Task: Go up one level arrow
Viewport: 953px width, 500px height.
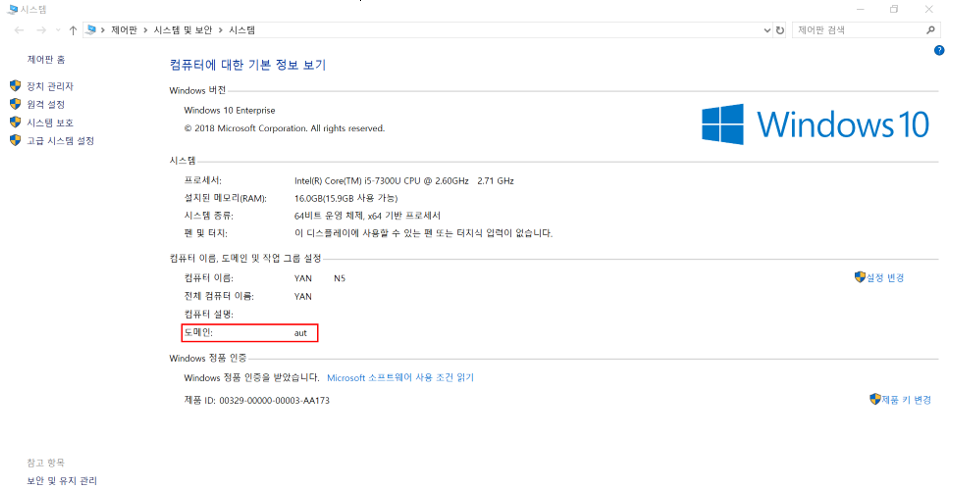Action: click(x=73, y=30)
